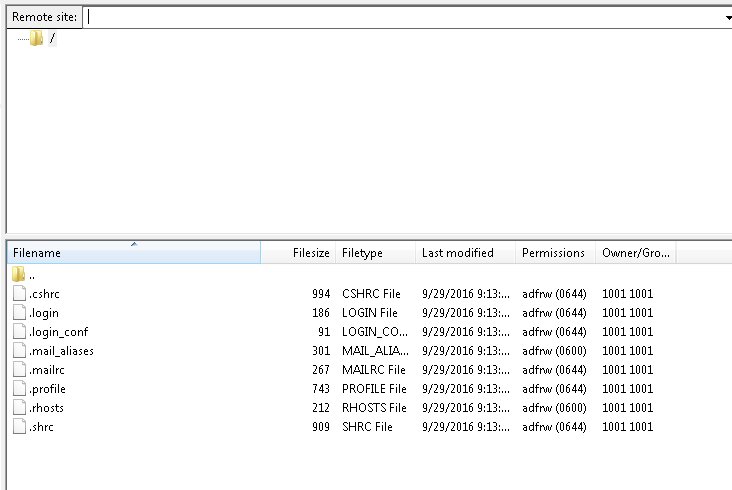The image size is (732, 490).
Task: Select the .rhosts file icon
Action: tap(19, 407)
